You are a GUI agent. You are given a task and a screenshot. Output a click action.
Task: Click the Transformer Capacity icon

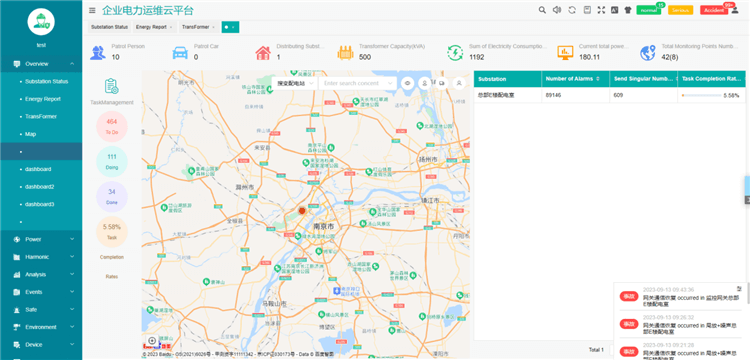[345, 52]
